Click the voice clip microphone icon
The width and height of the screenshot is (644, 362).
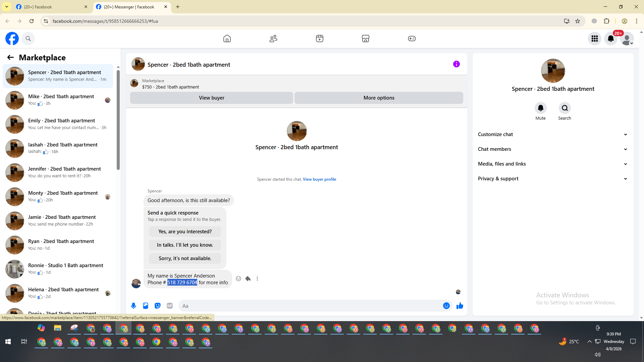point(133,306)
